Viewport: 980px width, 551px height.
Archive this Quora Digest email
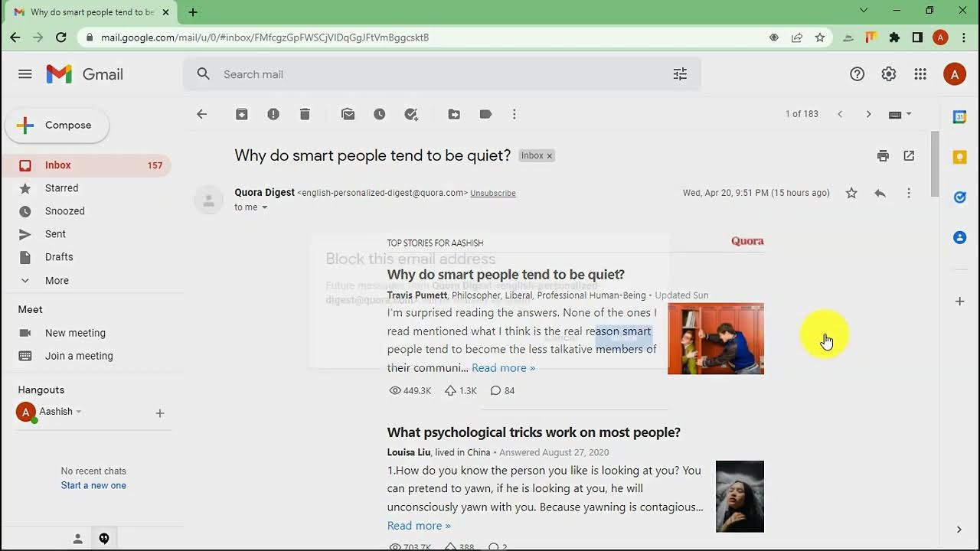pyautogui.click(x=241, y=114)
